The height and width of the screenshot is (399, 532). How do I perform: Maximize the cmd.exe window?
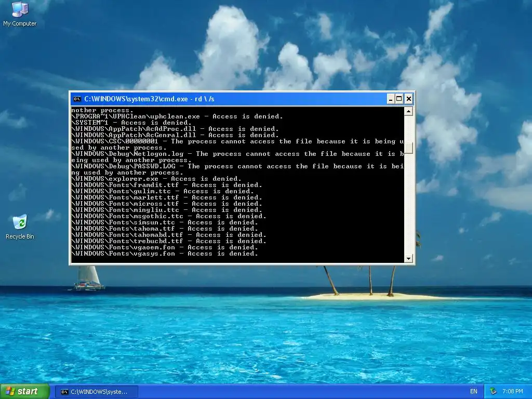click(400, 99)
